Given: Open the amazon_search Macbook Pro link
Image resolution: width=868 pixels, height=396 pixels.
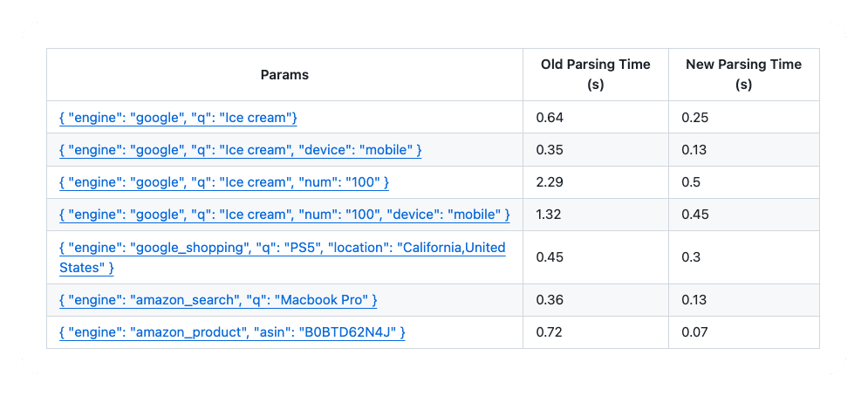Looking at the screenshot, I should click(218, 300).
